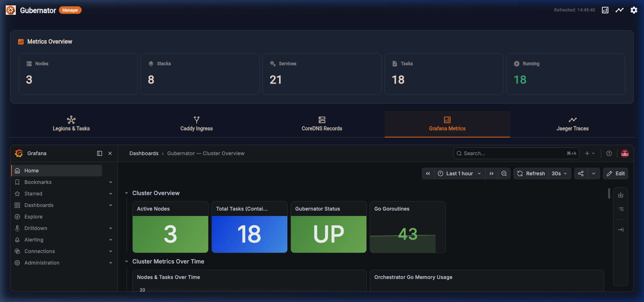
Task: Click the Gubernator logo icon
Action: pos(11,10)
